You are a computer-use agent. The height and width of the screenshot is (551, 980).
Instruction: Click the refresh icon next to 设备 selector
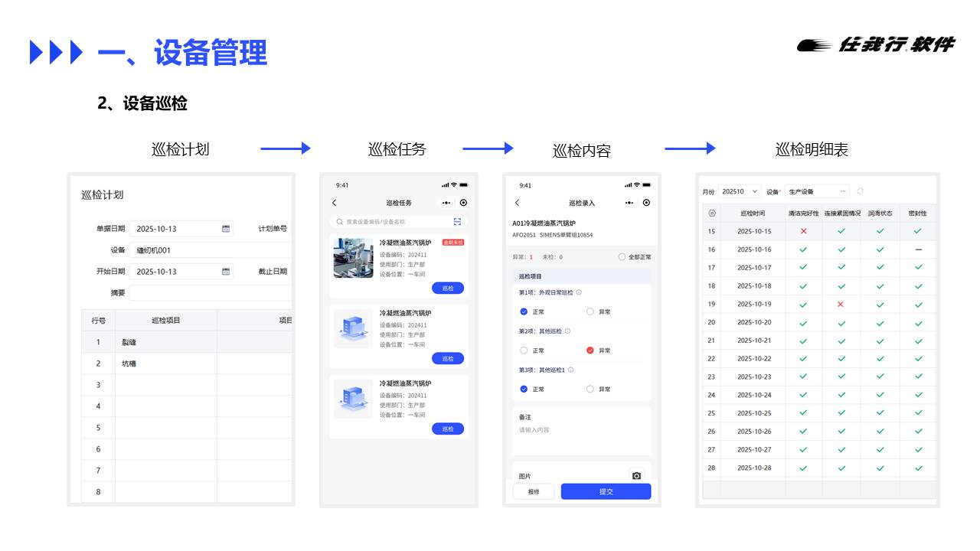coord(860,191)
